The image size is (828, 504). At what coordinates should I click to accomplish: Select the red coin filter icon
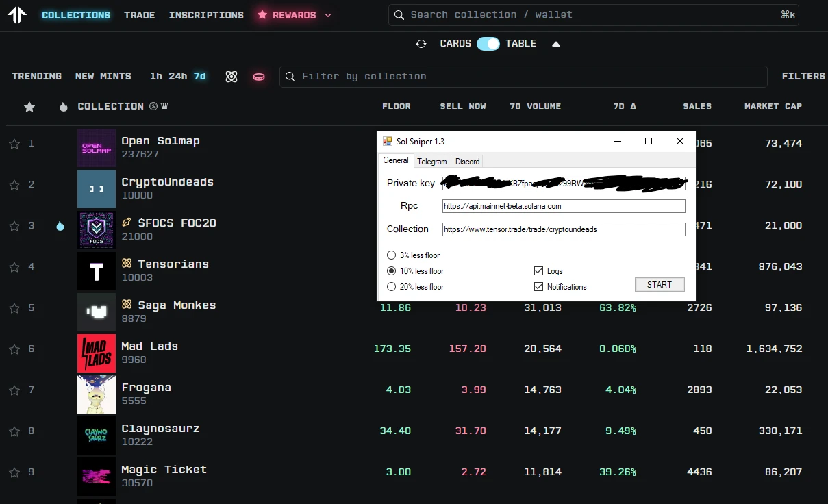pos(259,77)
